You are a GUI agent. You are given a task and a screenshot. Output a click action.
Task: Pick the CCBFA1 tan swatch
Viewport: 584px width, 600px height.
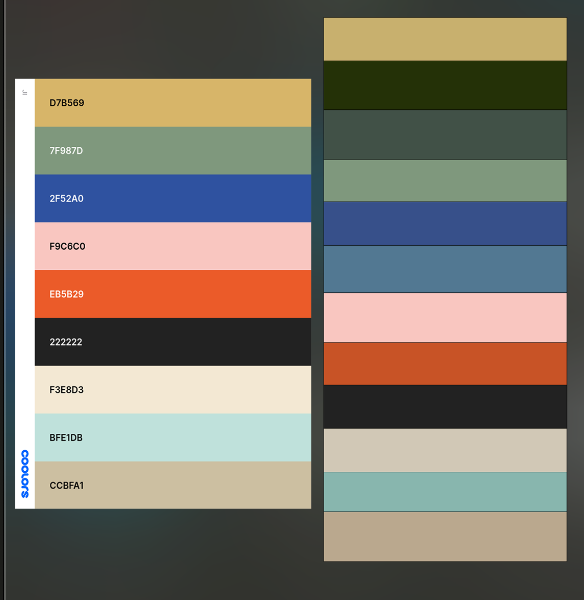(x=173, y=485)
